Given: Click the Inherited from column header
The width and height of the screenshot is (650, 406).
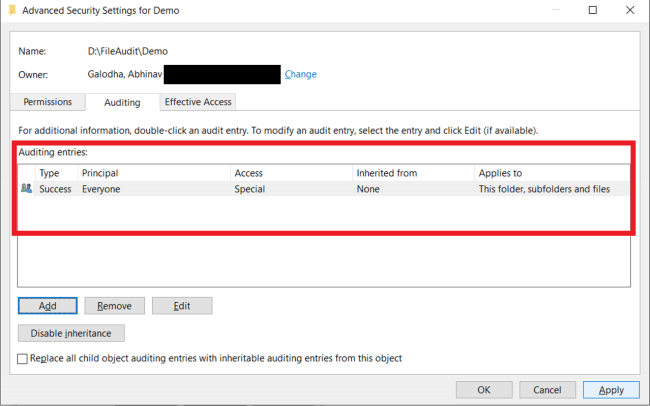Looking at the screenshot, I should [413, 173].
